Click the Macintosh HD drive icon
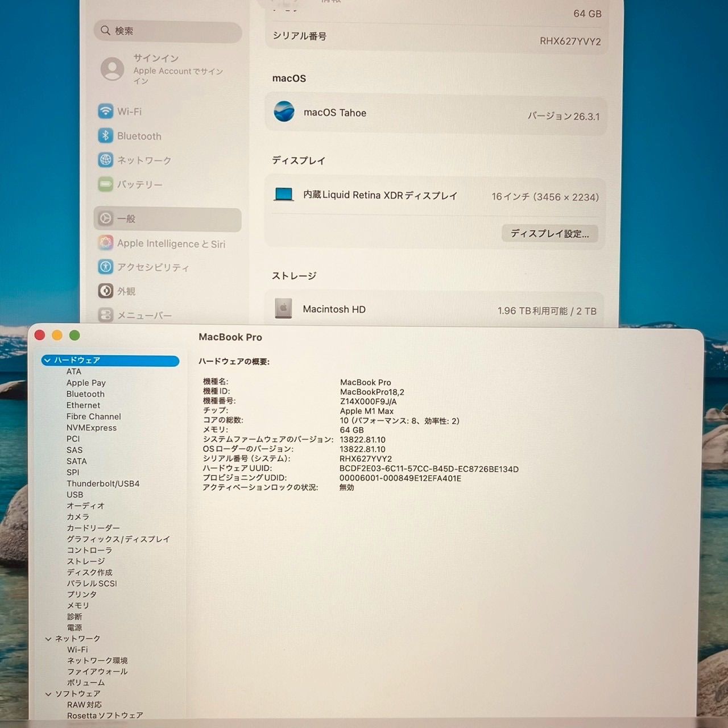Screen dimensions: 728x728 [283, 308]
